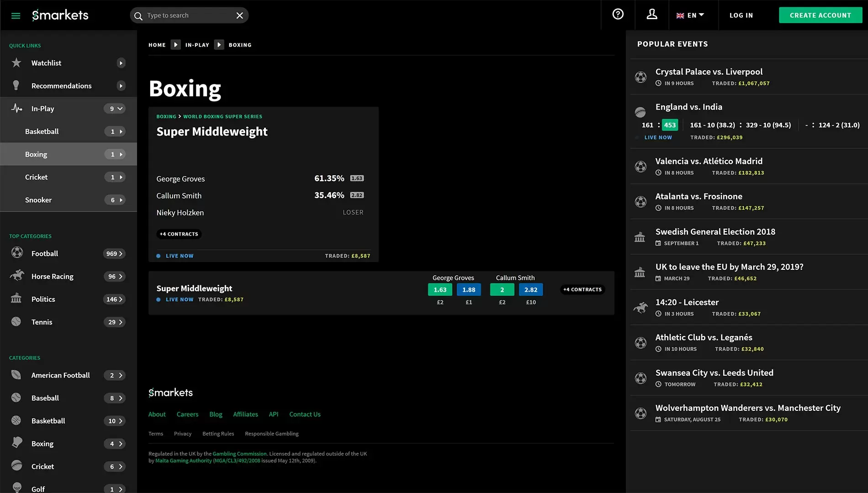Click LOG IN

[x=741, y=15]
